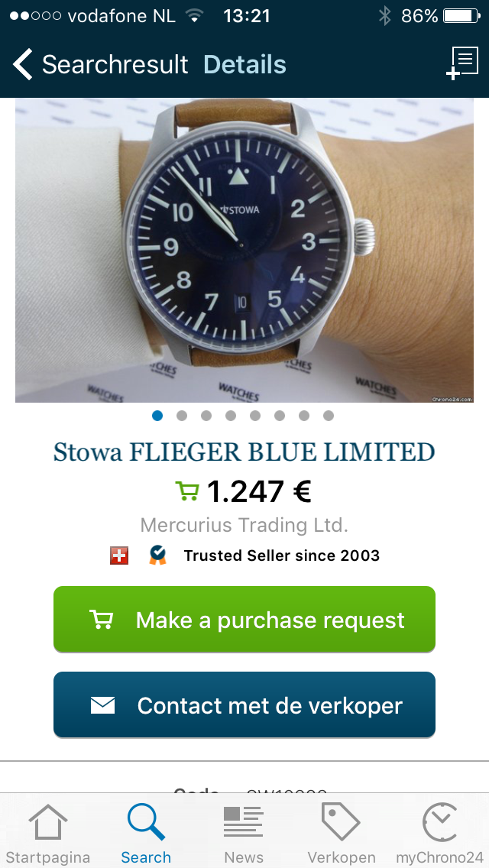Tap the back chevron arrow
The image size is (489, 868).
23,65
